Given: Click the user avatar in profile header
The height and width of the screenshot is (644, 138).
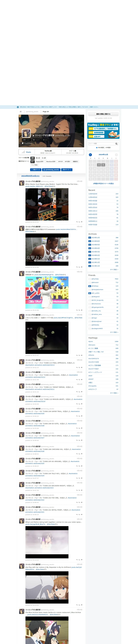Looking at the screenshot, I should coord(26,133).
